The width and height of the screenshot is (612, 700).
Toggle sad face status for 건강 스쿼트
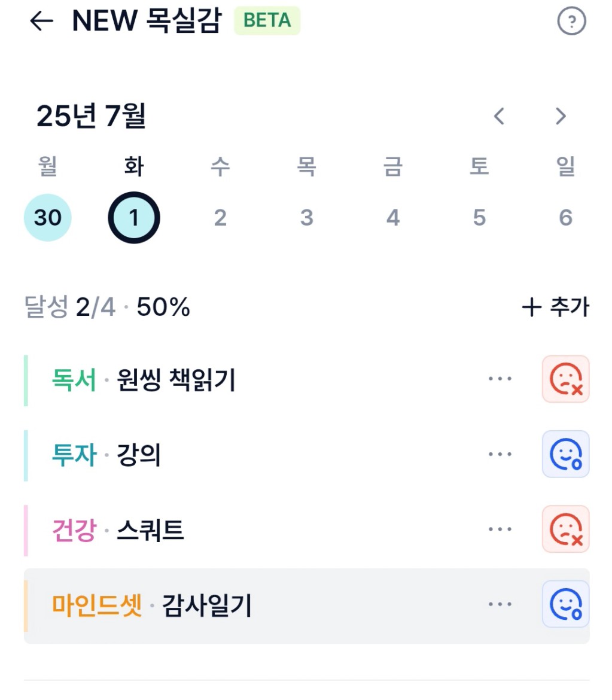(565, 529)
